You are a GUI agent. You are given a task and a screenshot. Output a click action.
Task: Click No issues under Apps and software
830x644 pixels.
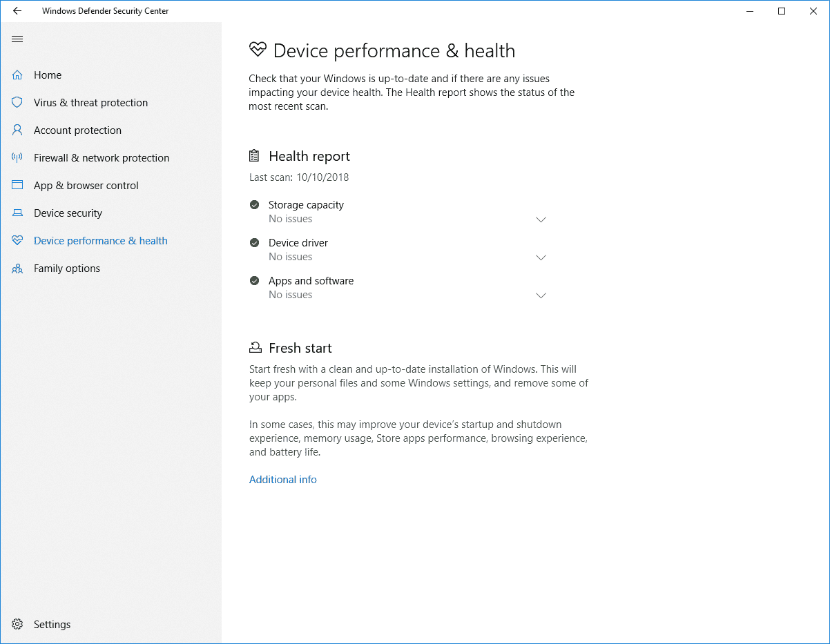(x=290, y=295)
